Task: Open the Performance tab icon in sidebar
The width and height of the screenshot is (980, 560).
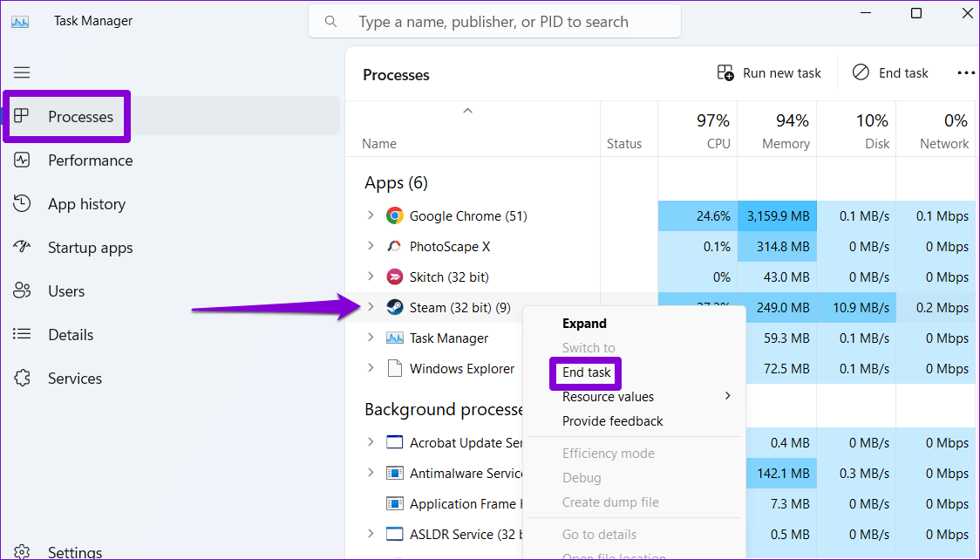Action: pos(24,160)
